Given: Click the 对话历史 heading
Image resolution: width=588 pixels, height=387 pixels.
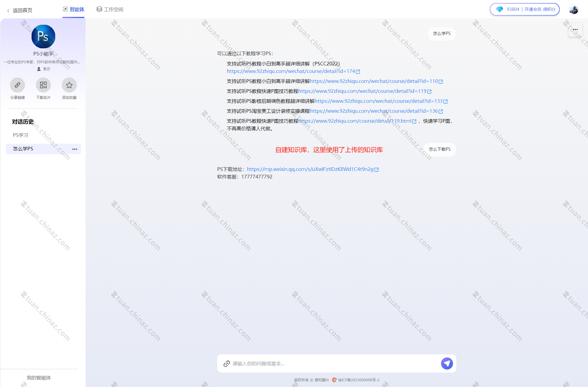Looking at the screenshot, I should point(23,122).
